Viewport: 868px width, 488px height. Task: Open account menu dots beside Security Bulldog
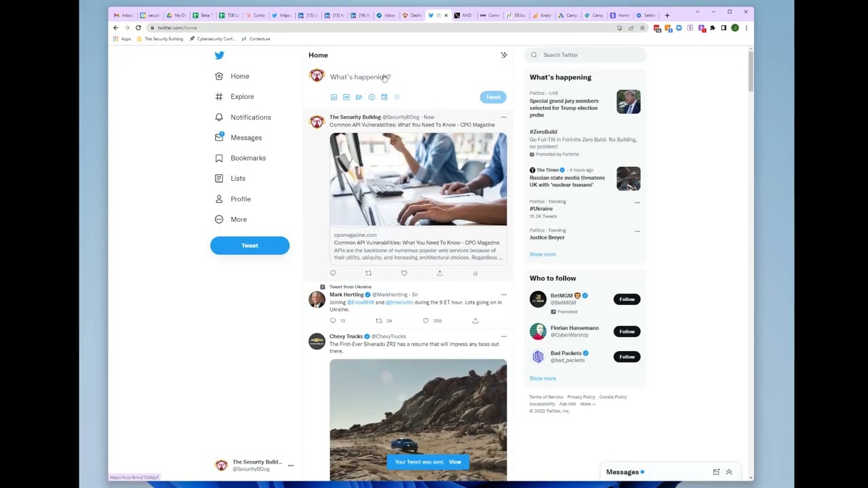click(x=290, y=466)
